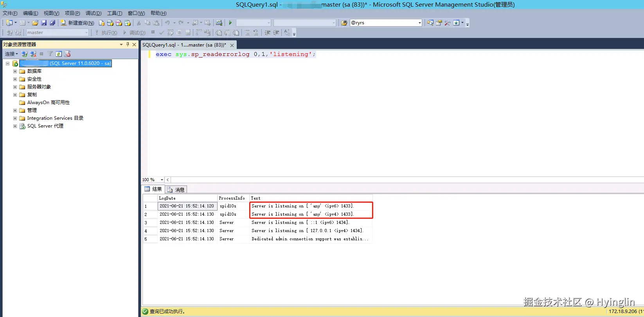Viewport: 644px width, 317px height.
Task: Open the Properties window icon
Action: [439, 23]
